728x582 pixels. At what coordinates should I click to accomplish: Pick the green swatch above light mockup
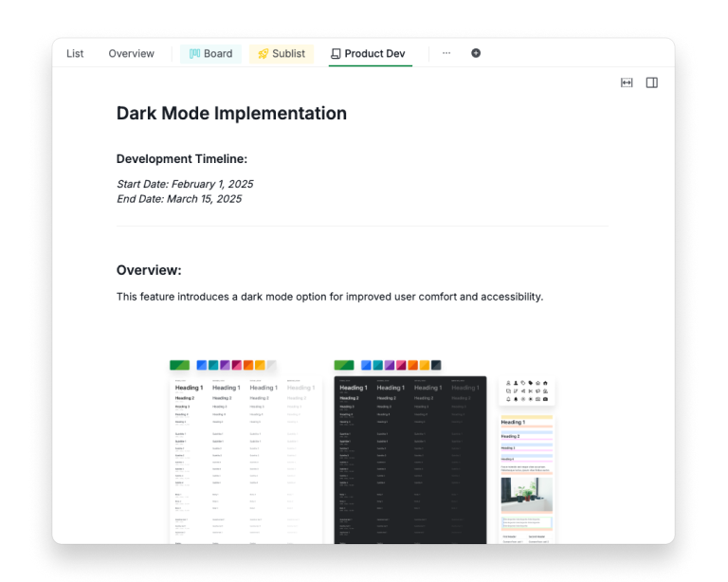(180, 365)
